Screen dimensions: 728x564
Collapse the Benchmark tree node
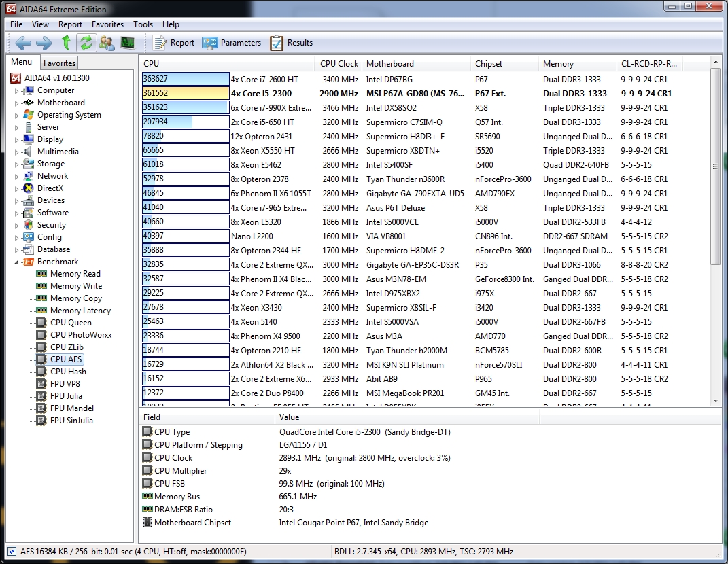[x=18, y=262]
